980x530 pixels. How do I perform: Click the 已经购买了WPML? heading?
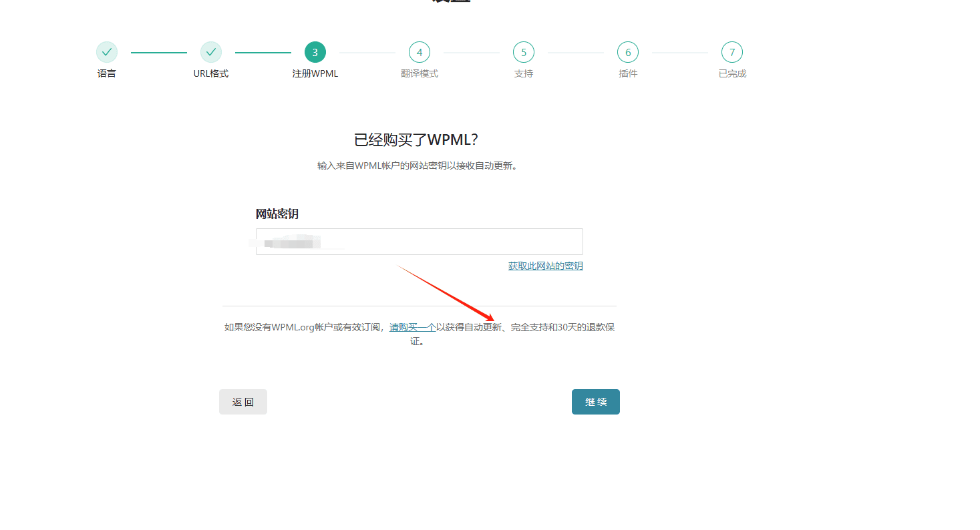[417, 140]
